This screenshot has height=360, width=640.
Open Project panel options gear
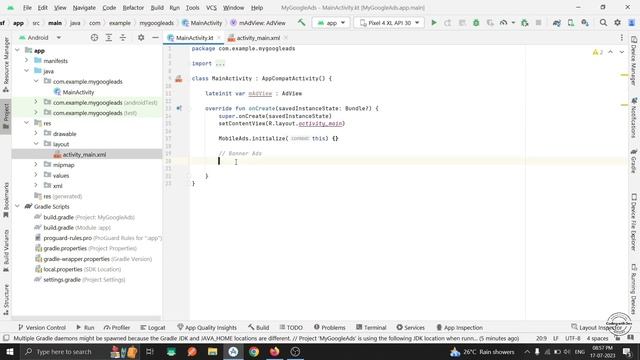pyautogui.click(x=141, y=38)
